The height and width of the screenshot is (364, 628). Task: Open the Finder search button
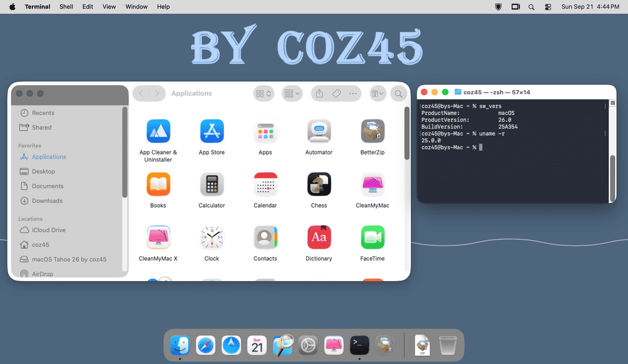pyautogui.click(x=399, y=94)
